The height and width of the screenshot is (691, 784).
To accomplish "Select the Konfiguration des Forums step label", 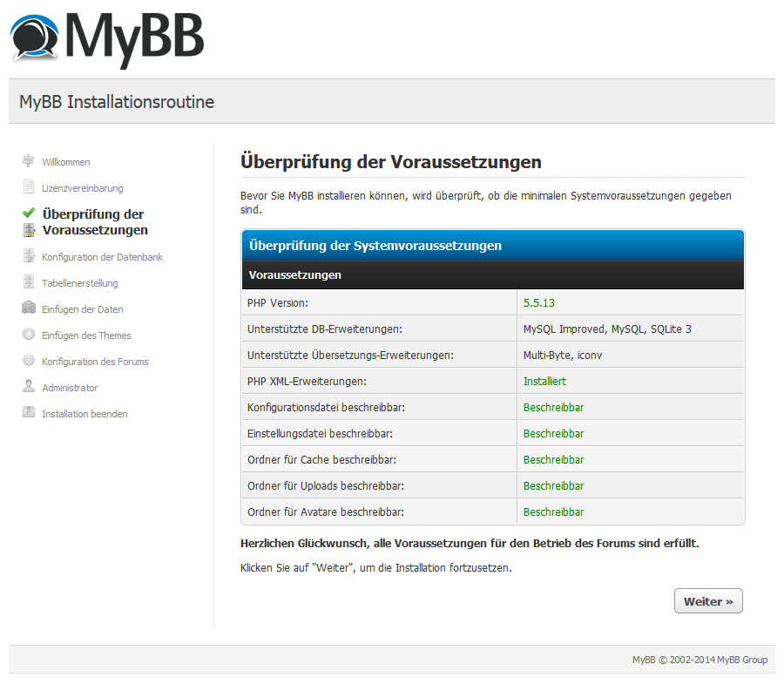I will point(96,362).
